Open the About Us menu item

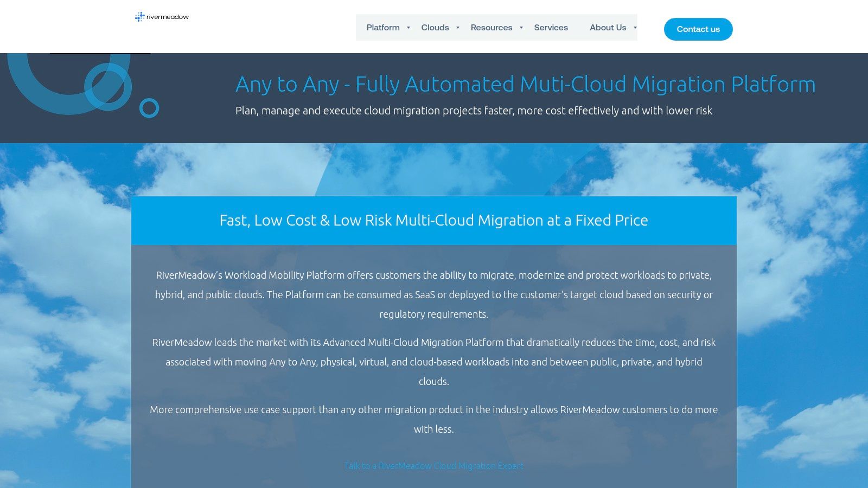click(x=608, y=28)
